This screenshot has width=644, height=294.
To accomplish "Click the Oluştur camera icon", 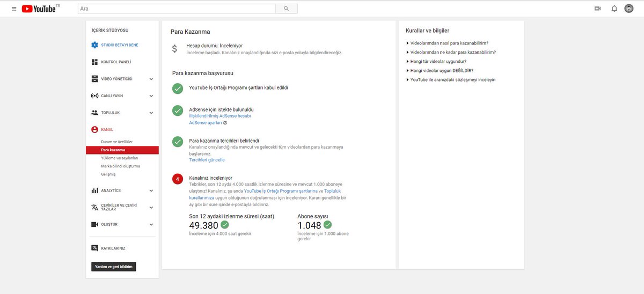I will [94, 224].
